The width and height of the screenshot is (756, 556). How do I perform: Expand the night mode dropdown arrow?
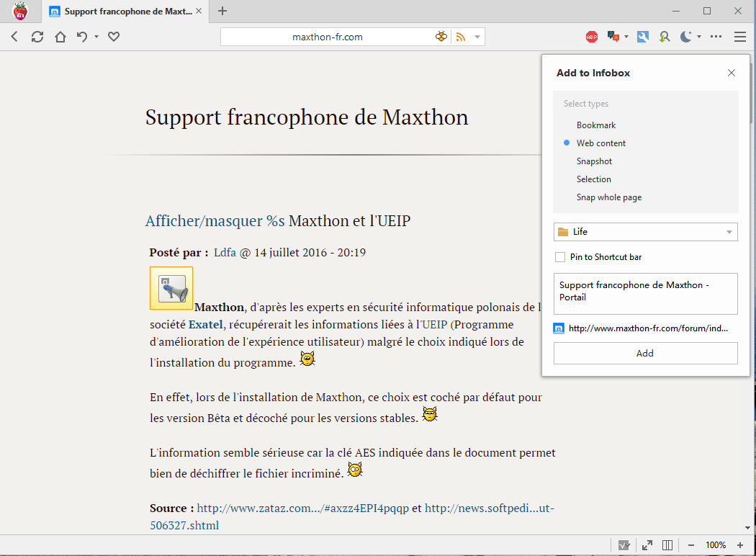(699, 37)
